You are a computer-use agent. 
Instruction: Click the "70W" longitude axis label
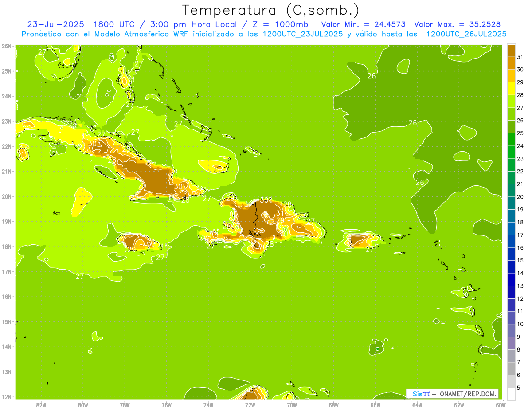point(292,405)
